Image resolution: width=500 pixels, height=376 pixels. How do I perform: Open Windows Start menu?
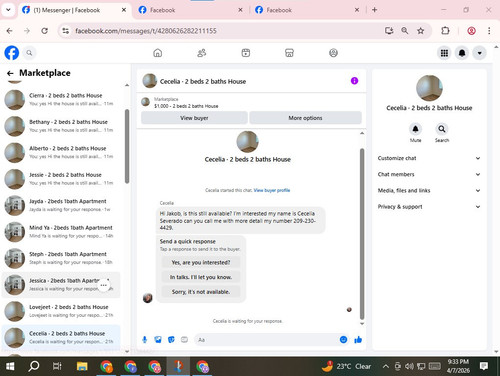pyautogui.click(x=10, y=366)
